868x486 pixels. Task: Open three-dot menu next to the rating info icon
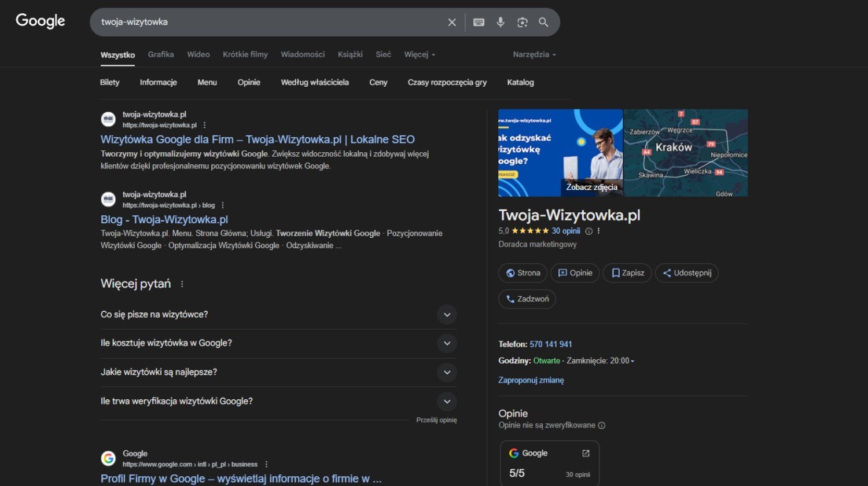(x=599, y=231)
